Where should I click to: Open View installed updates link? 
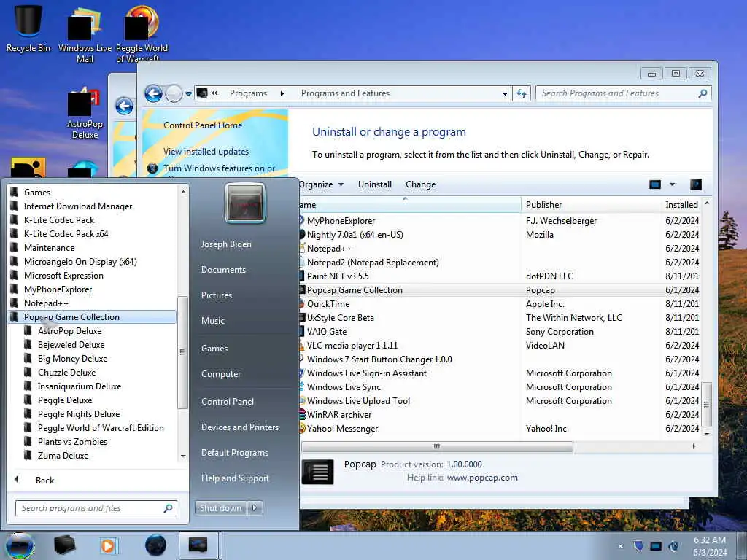(x=206, y=152)
